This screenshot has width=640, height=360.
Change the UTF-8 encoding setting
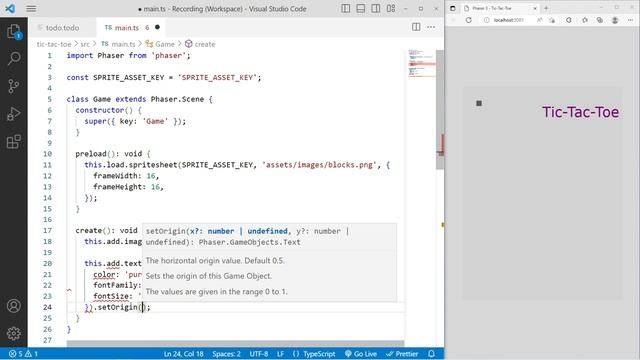259,354
